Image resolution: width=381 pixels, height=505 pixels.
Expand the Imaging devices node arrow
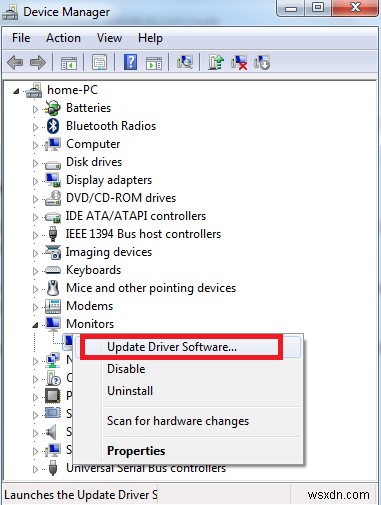coord(35,253)
